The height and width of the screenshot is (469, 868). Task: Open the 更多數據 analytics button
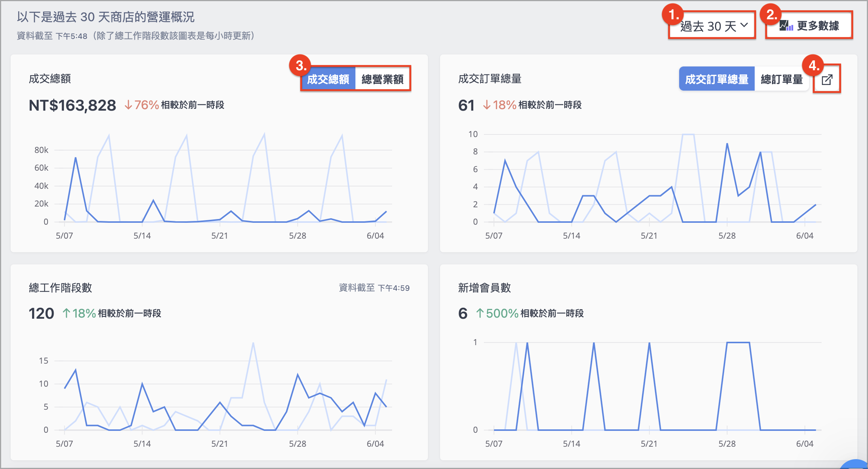[x=809, y=25]
